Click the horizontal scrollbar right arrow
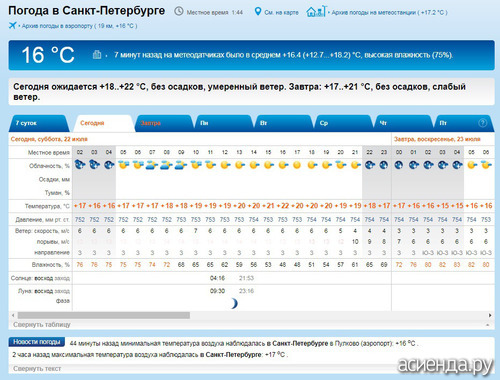500x380 pixels. coord(490,315)
